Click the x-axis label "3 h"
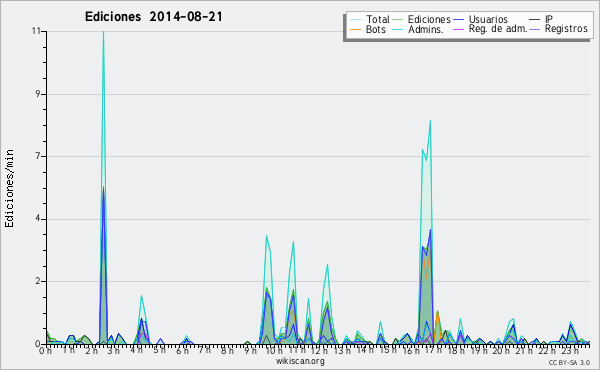The height and width of the screenshot is (370, 600). [114, 350]
